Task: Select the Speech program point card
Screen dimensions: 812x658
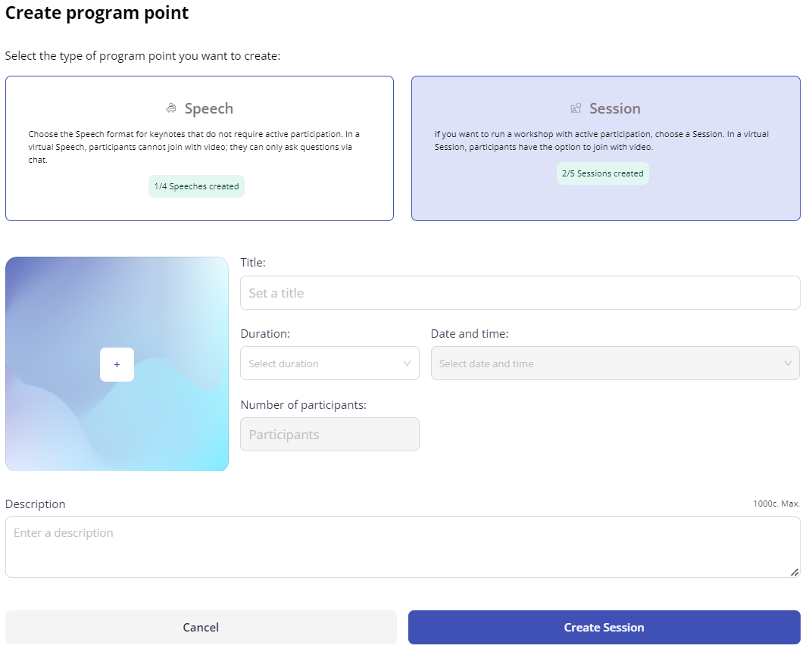Action: [x=199, y=148]
